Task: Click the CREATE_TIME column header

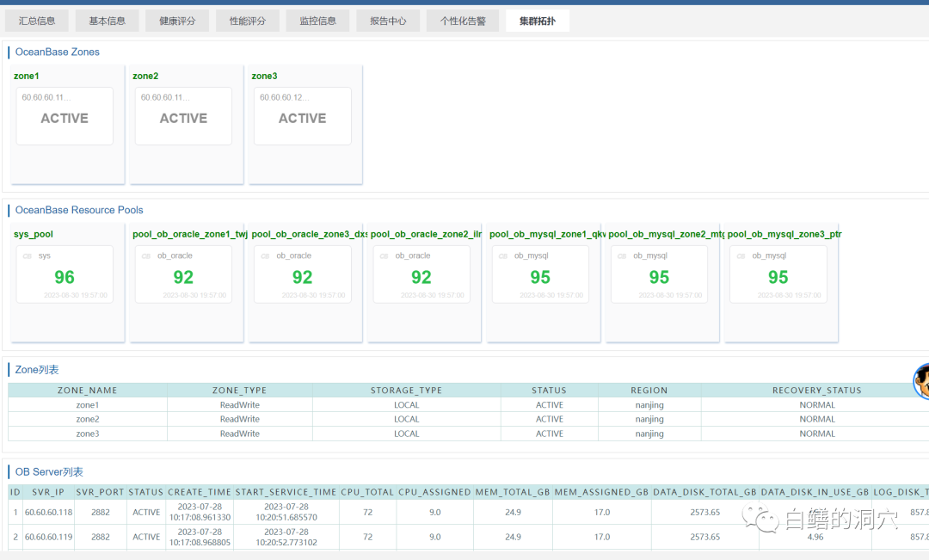Action: coord(200,492)
